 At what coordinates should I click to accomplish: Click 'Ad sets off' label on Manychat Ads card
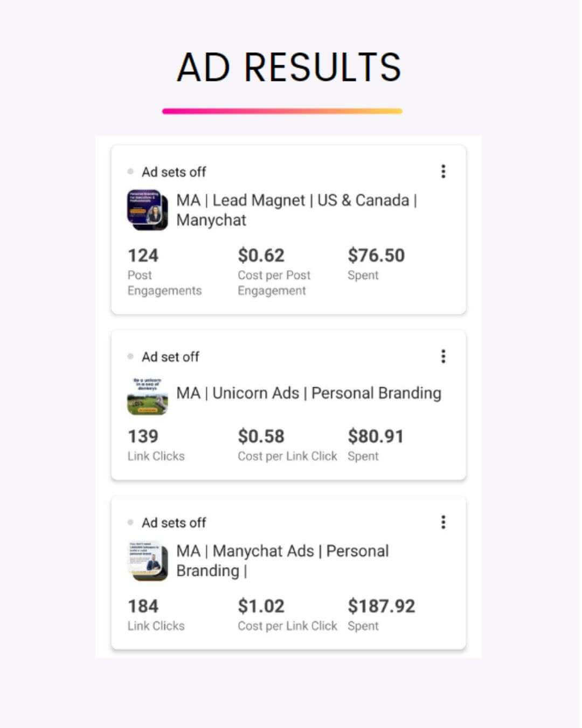pyautogui.click(x=174, y=523)
